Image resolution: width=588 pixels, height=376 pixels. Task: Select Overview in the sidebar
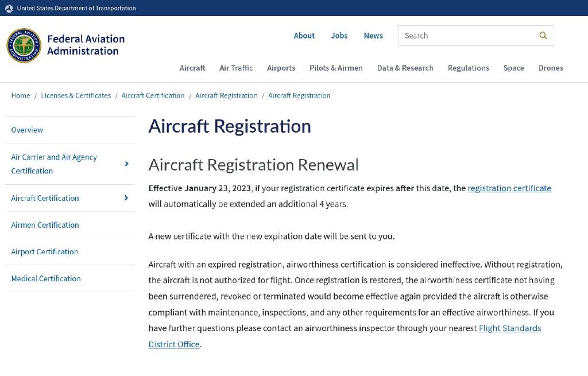click(x=27, y=130)
